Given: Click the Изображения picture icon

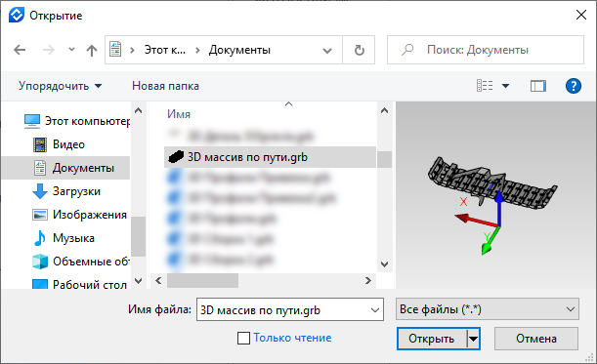Looking at the screenshot, I should (40, 215).
